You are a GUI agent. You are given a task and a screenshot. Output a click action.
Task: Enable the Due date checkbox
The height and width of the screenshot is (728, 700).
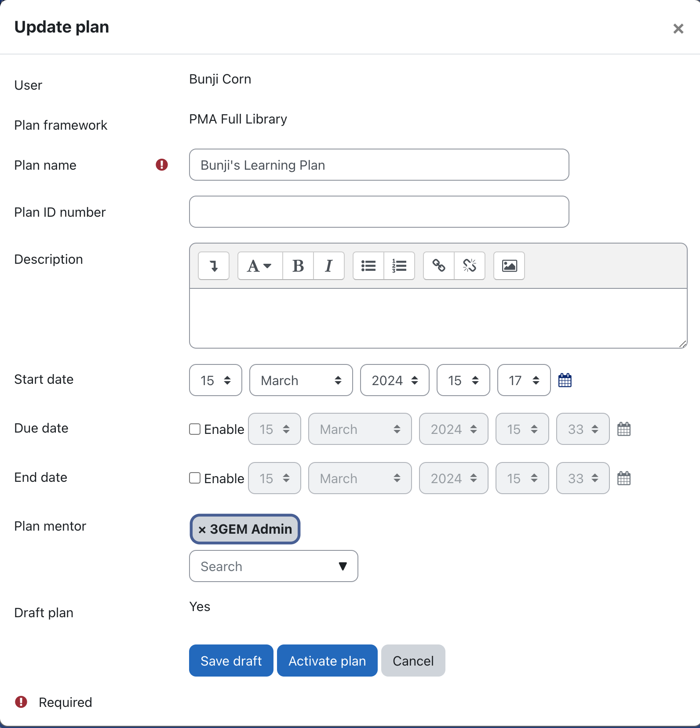[195, 429]
